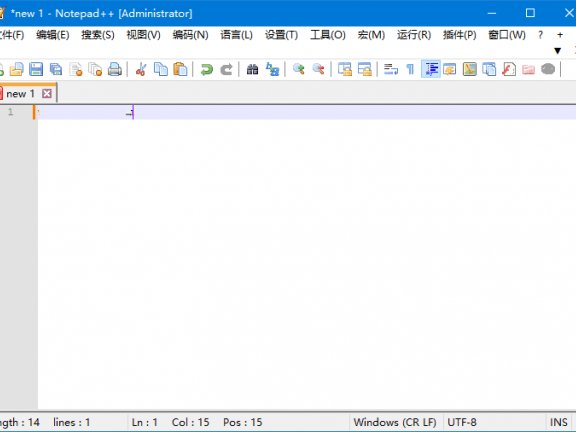Toggle word wrap toolbar icon

(x=391, y=69)
